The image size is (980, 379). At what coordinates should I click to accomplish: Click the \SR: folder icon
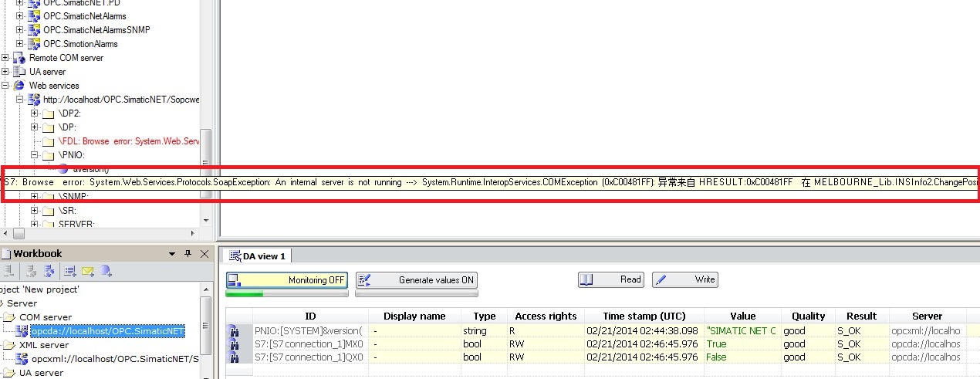click(49, 210)
